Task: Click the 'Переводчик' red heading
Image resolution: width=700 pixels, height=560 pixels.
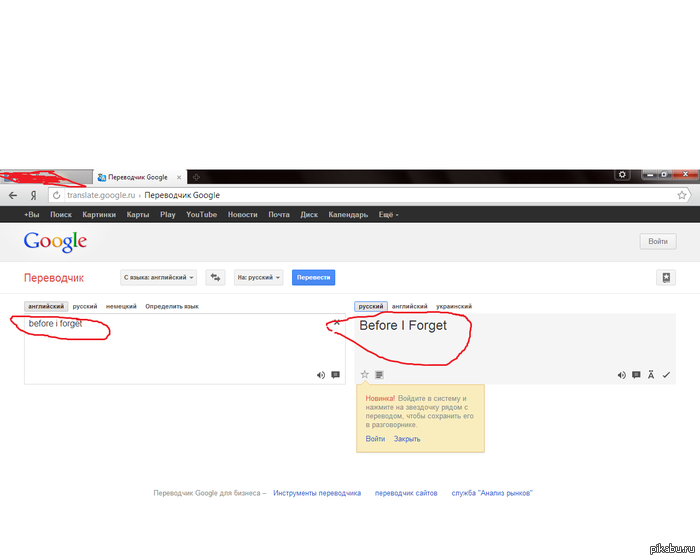Action: point(54,278)
